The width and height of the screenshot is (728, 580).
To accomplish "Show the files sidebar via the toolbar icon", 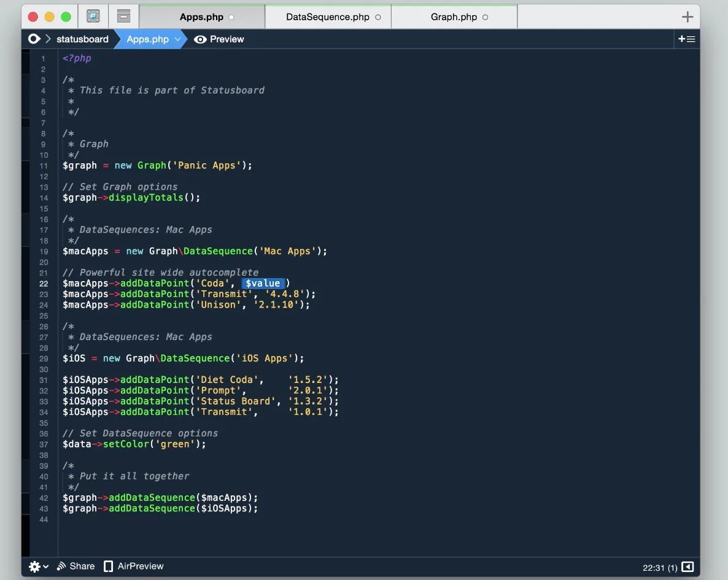I will pos(123,17).
